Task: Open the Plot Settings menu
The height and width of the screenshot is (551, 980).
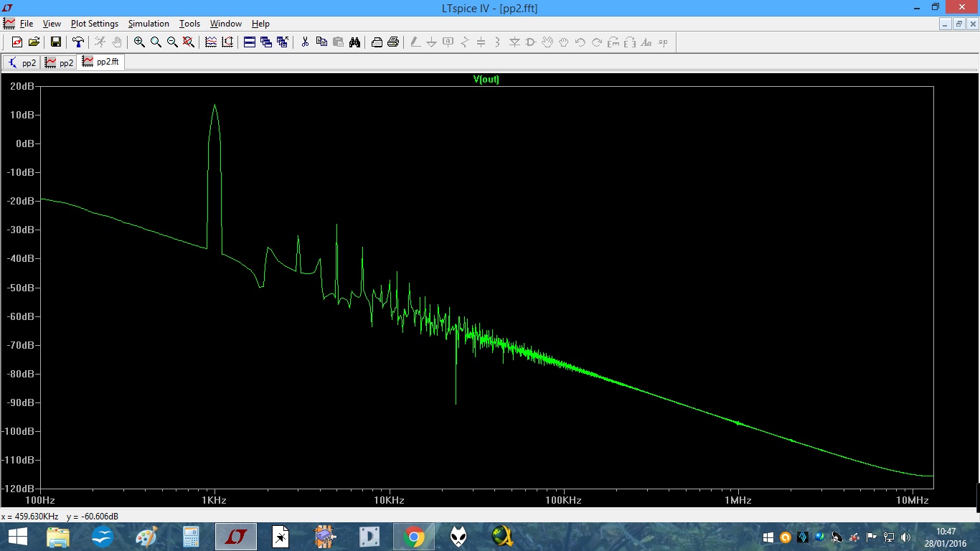Action: 95,24
